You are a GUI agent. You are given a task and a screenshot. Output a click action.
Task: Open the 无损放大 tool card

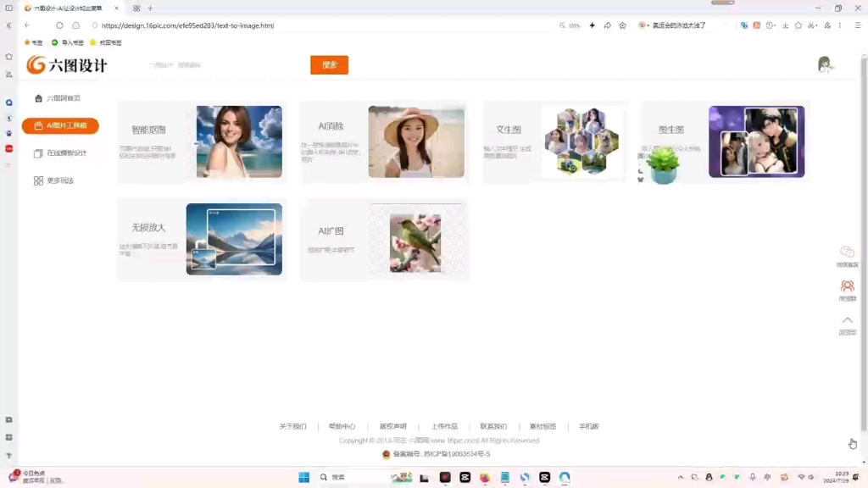[202, 240]
